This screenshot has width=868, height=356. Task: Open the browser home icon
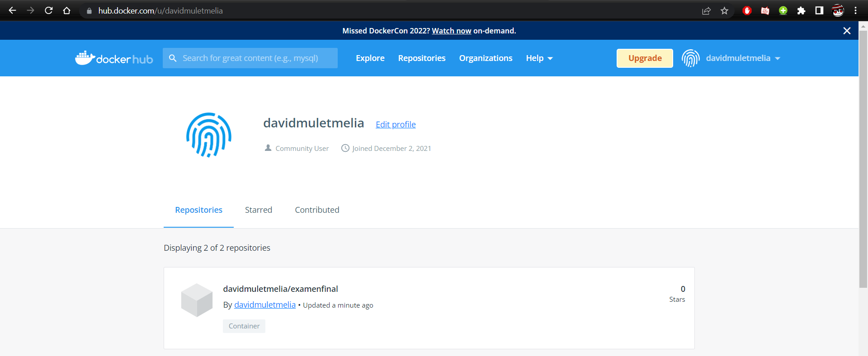tap(67, 10)
